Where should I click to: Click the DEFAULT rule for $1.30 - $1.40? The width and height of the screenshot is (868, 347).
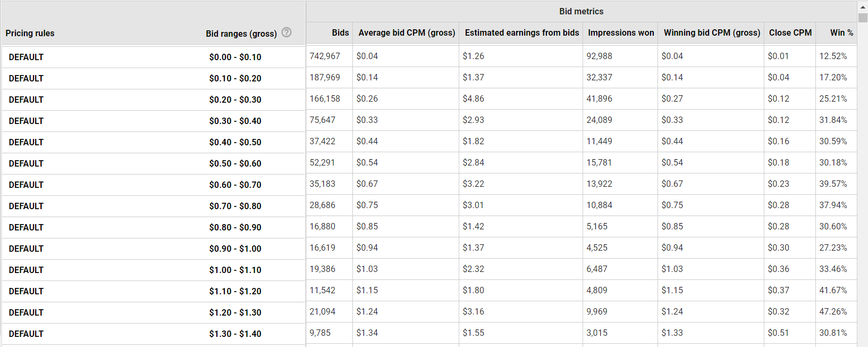coord(26,334)
